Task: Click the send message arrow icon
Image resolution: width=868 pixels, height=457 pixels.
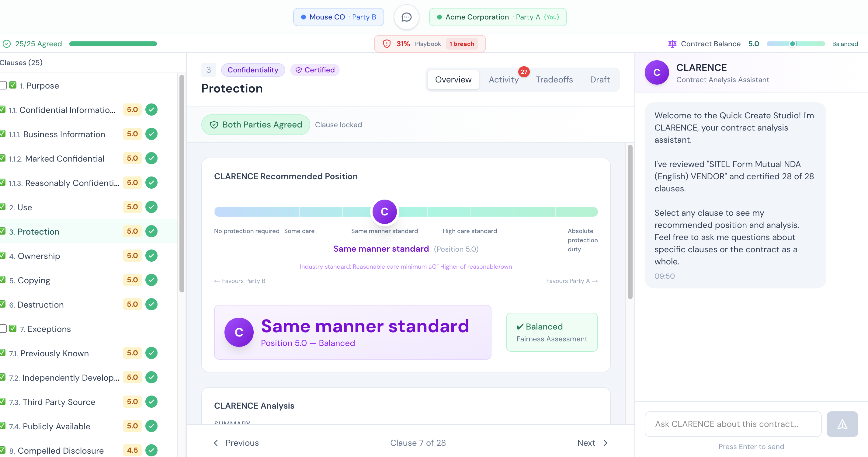Action: point(842,424)
